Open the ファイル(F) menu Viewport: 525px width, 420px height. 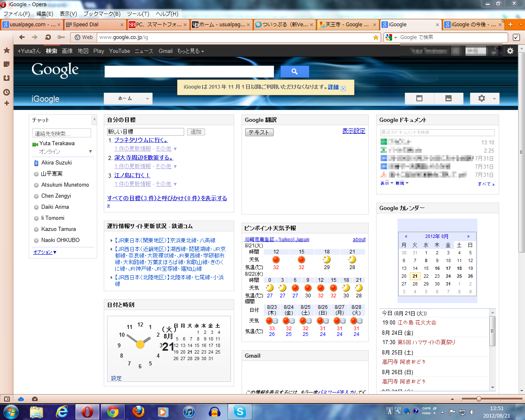16,14
